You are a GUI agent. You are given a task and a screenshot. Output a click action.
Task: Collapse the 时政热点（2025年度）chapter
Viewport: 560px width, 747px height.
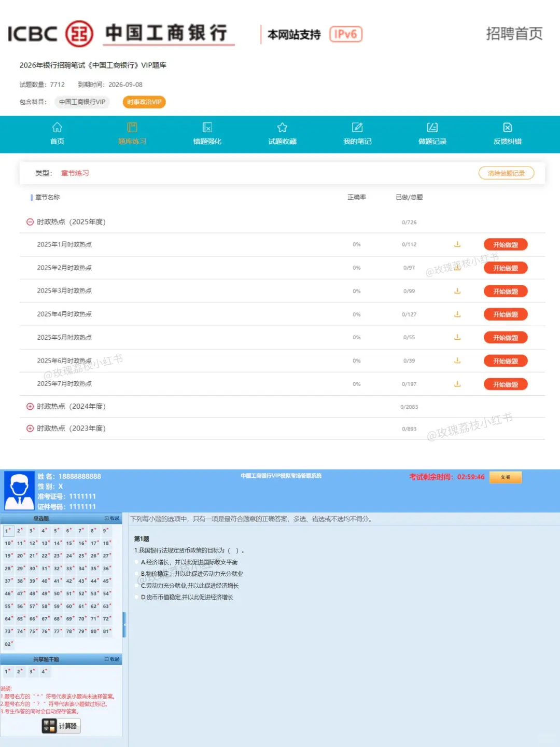click(x=30, y=222)
